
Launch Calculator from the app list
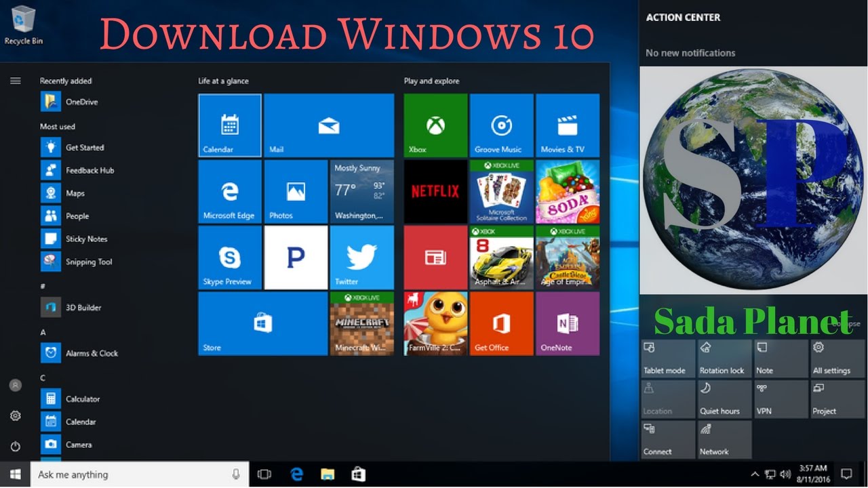pyautogui.click(x=71, y=399)
